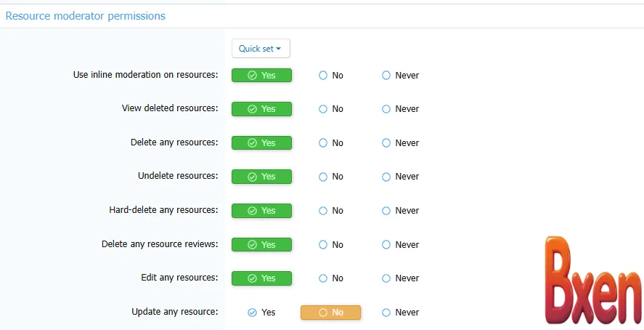Choose No for Undelete resources
The height and width of the screenshot is (330, 644).
click(x=330, y=177)
